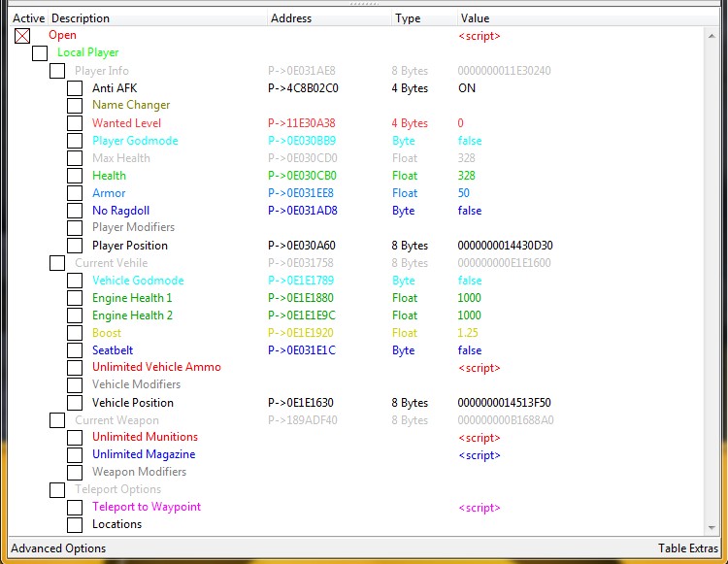Select the Armor value 50
Image resolution: width=728 pixels, height=564 pixels.
[464, 193]
